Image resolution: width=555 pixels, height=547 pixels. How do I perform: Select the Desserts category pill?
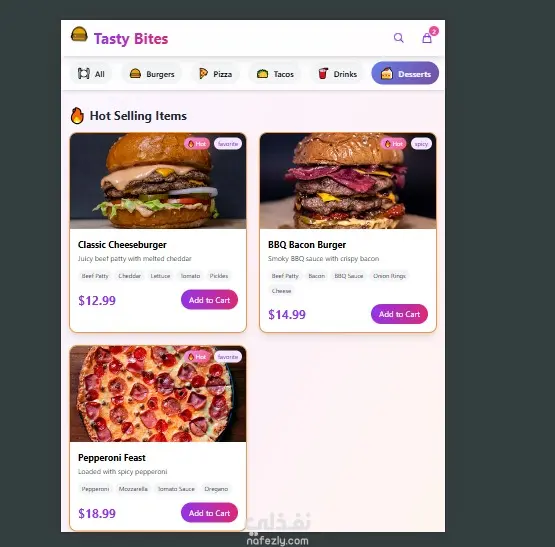point(405,73)
